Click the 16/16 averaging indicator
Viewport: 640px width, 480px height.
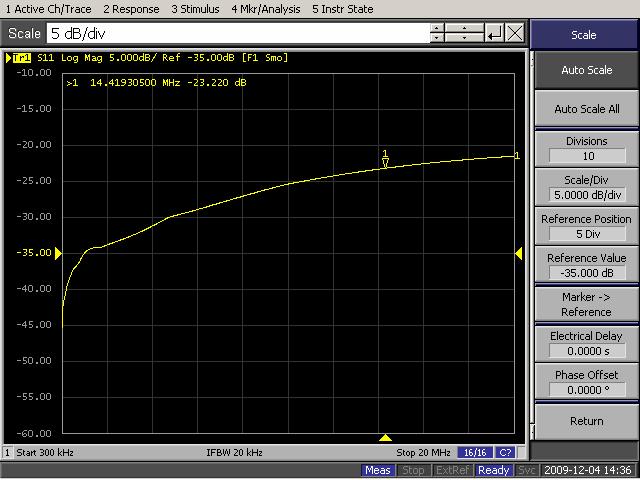click(475, 453)
